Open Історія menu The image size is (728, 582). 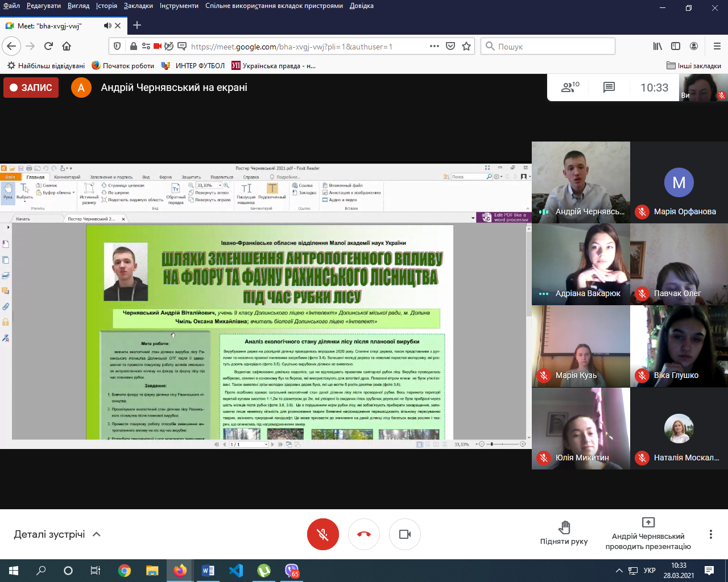click(x=106, y=6)
